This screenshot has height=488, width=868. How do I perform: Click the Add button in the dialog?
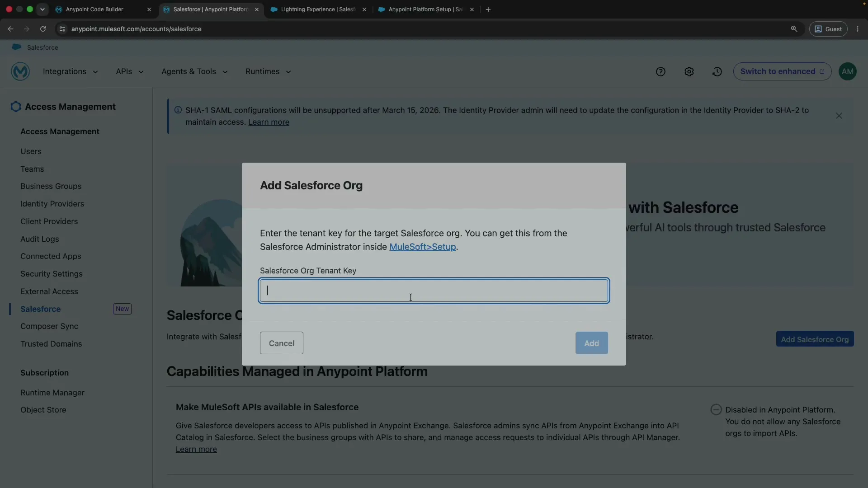[x=591, y=343]
